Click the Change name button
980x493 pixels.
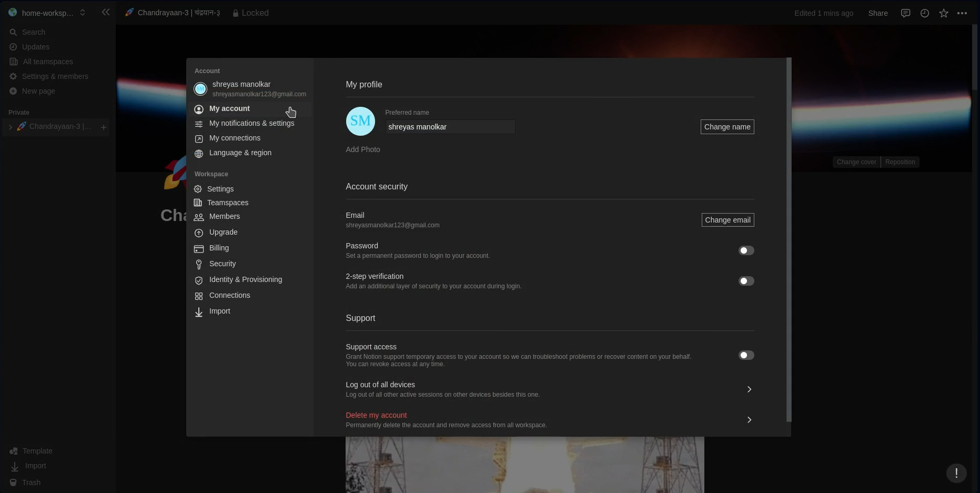pos(727,127)
